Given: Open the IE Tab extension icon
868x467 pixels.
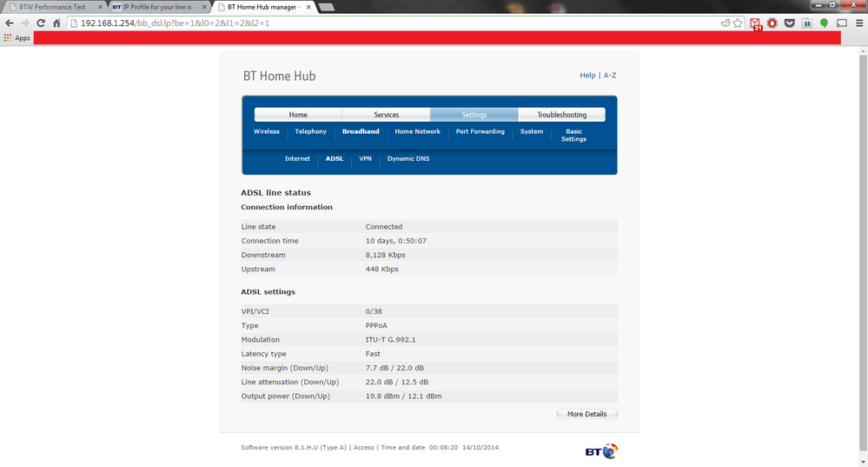Looking at the screenshot, I should (x=807, y=23).
